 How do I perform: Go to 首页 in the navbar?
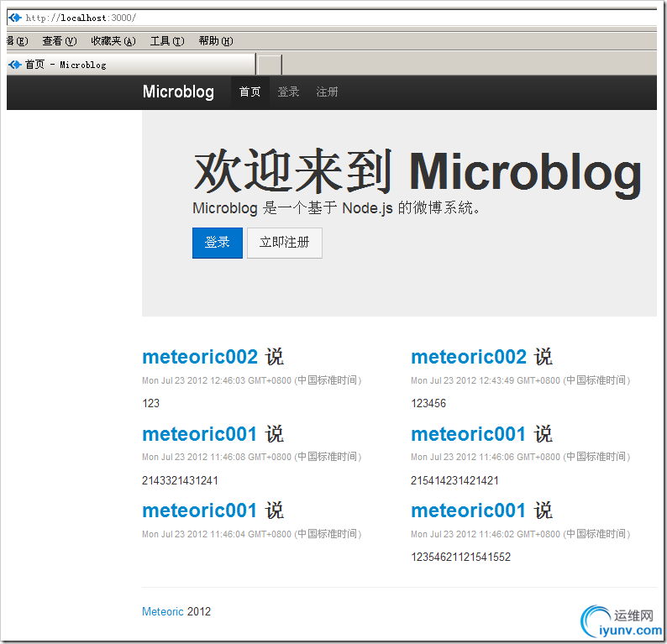point(249,92)
